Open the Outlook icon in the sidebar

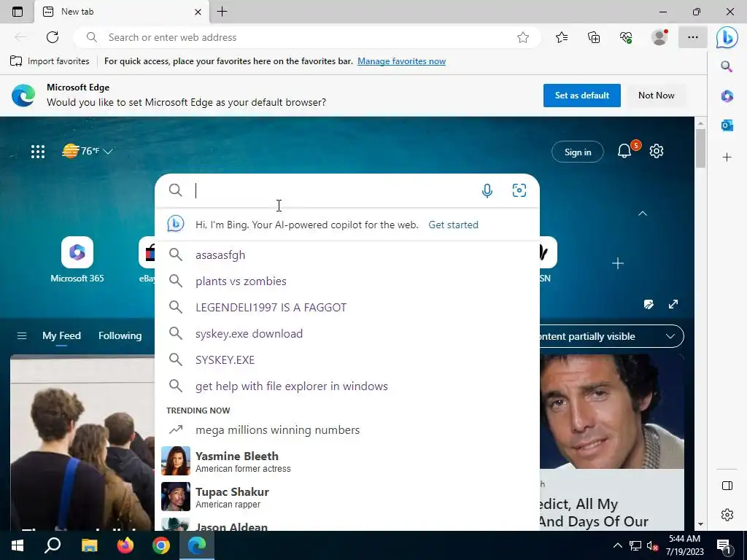pos(727,125)
